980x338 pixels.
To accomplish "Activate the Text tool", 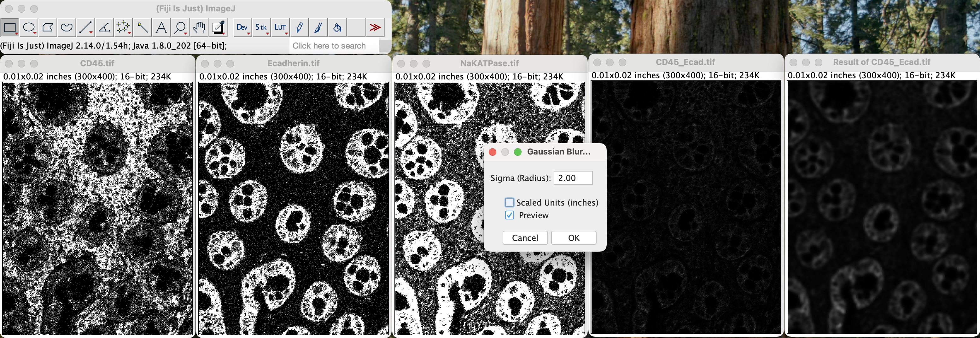I will click(x=161, y=27).
